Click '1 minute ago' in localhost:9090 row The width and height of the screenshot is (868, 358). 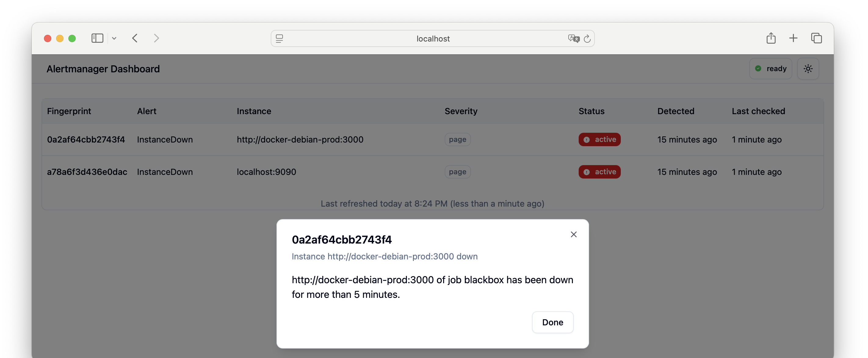click(757, 172)
